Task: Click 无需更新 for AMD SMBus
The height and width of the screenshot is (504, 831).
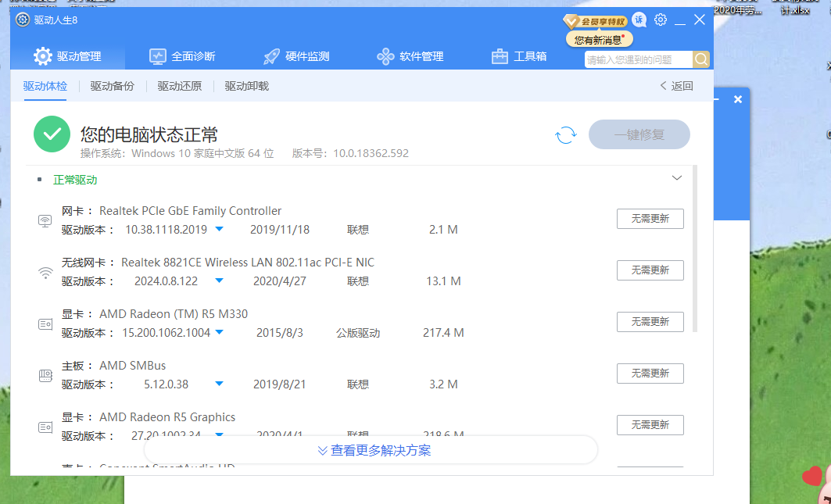Action: click(650, 374)
